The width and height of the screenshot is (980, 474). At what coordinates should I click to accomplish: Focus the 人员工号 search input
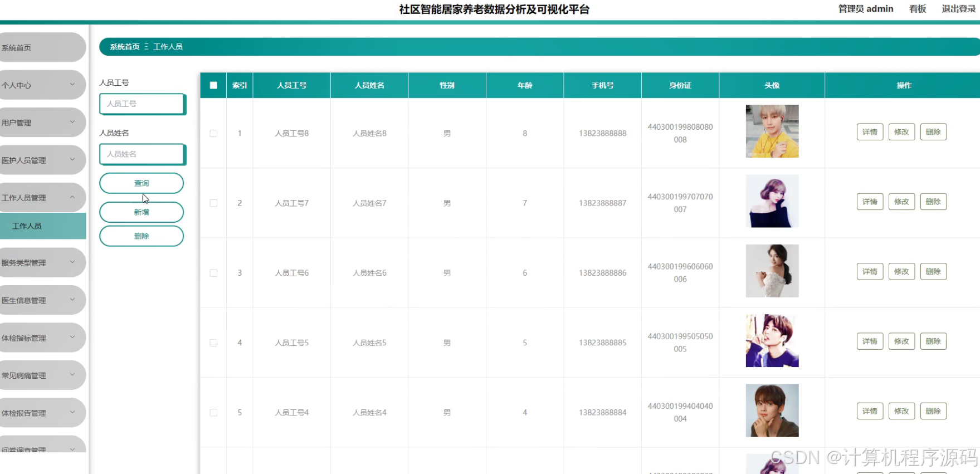coord(143,104)
